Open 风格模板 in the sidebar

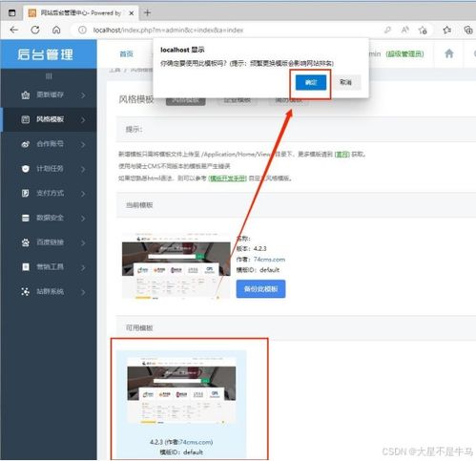click(50, 119)
